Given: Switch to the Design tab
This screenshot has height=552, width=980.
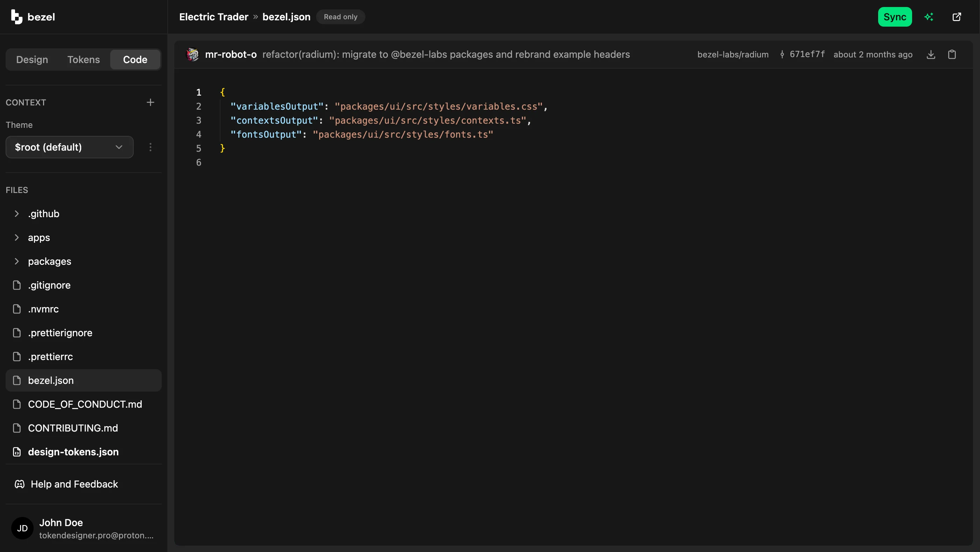Looking at the screenshot, I should click(32, 60).
